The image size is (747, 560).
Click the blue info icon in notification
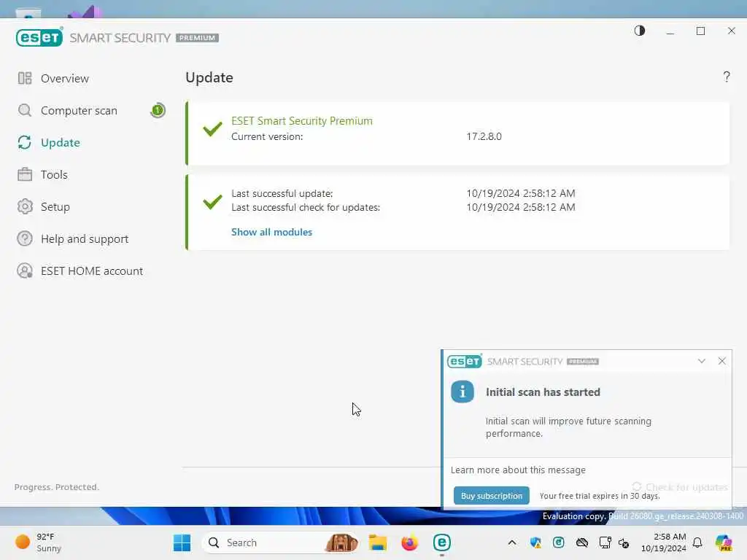[x=462, y=392]
